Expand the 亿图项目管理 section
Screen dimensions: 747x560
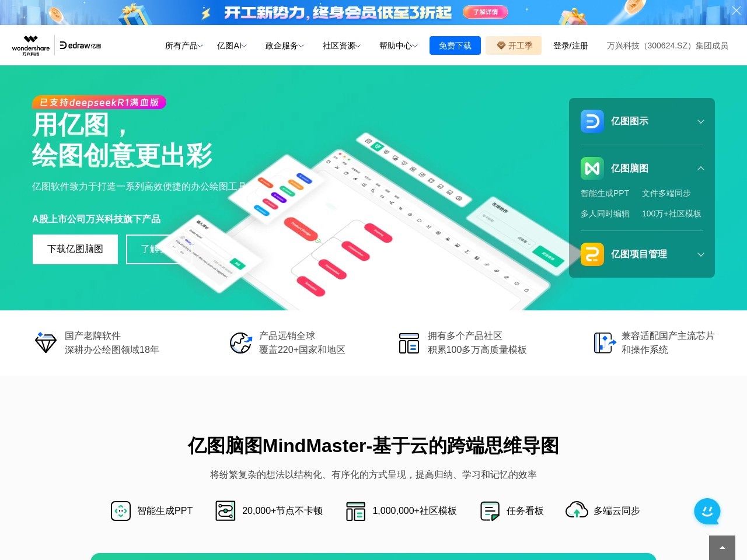(701, 254)
